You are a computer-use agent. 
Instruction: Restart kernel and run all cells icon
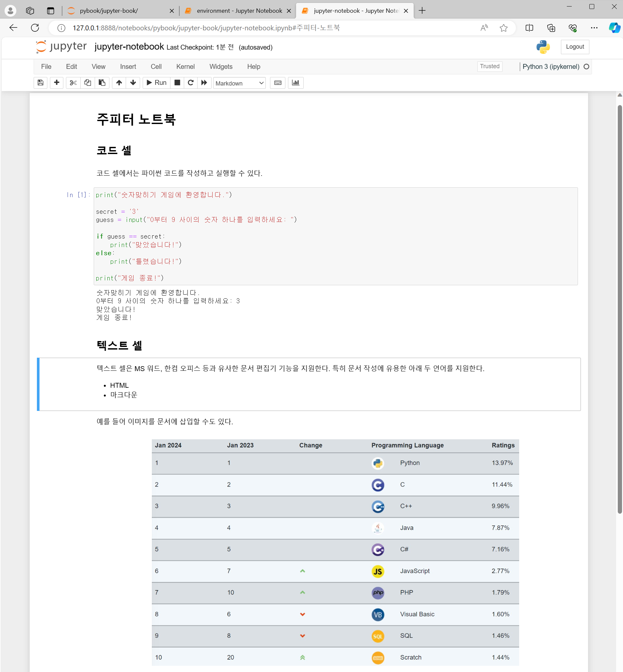[204, 83]
